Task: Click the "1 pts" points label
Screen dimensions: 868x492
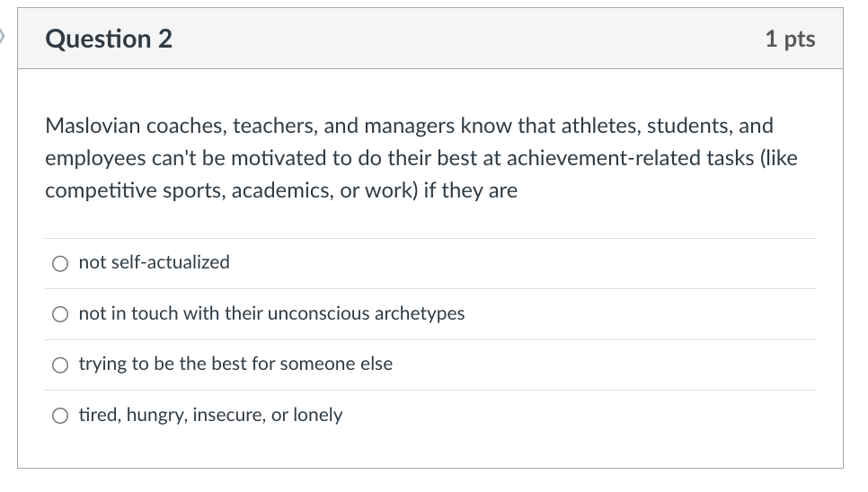Action: (790, 39)
